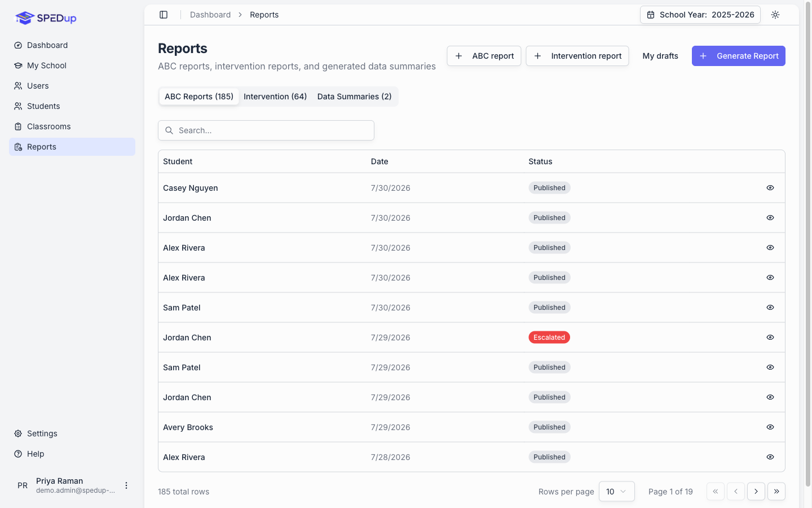The height and width of the screenshot is (508, 812).
Task: Click student name Avery Brooks
Action: click(x=188, y=427)
